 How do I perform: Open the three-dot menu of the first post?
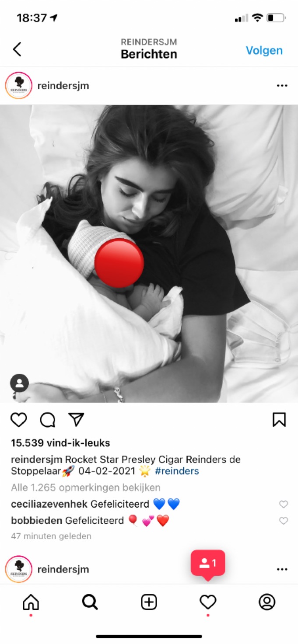tap(282, 86)
